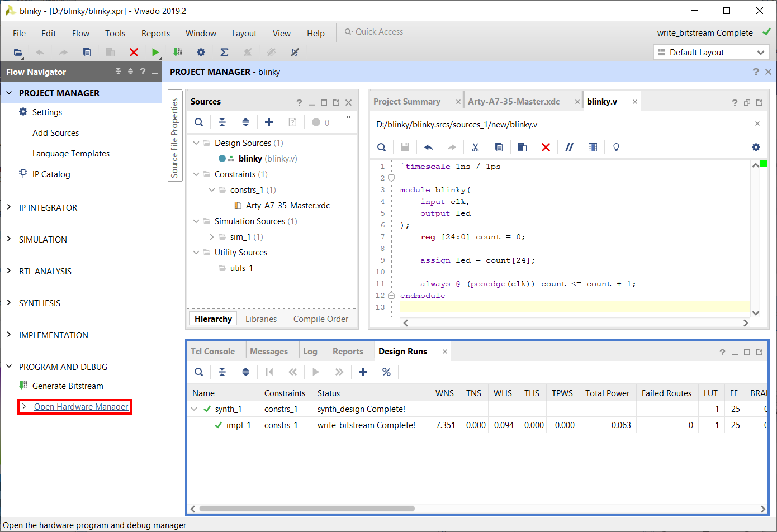Collapse all in Sources panel
The height and width of the screenshot is (532, 777).
pos(222,122)
